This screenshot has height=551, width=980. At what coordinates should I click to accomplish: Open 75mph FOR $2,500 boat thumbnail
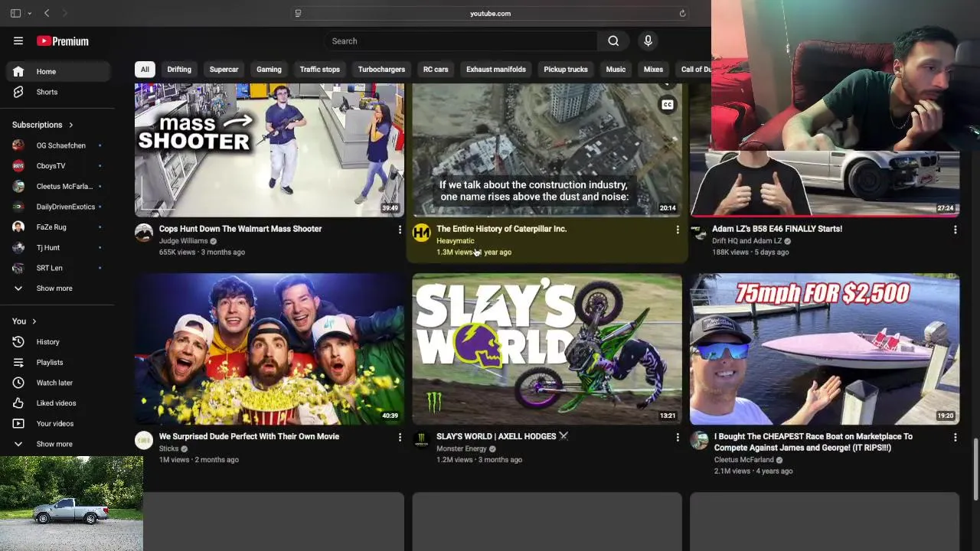(825, 349)
